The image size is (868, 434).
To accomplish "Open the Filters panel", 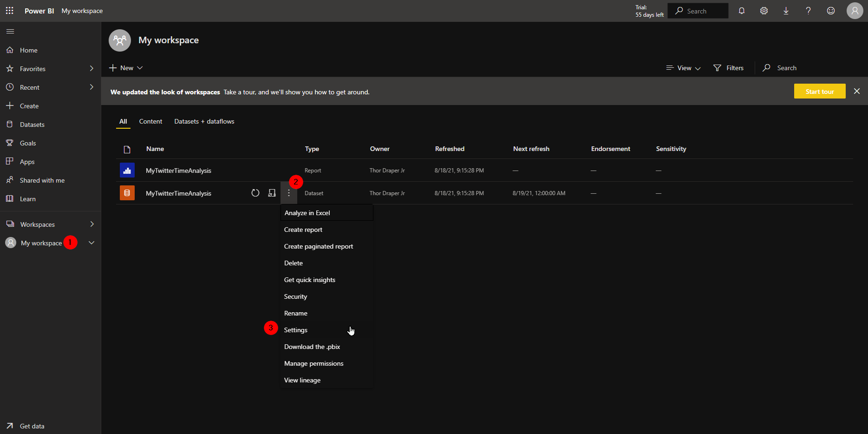I will click(x=729, y=68).
